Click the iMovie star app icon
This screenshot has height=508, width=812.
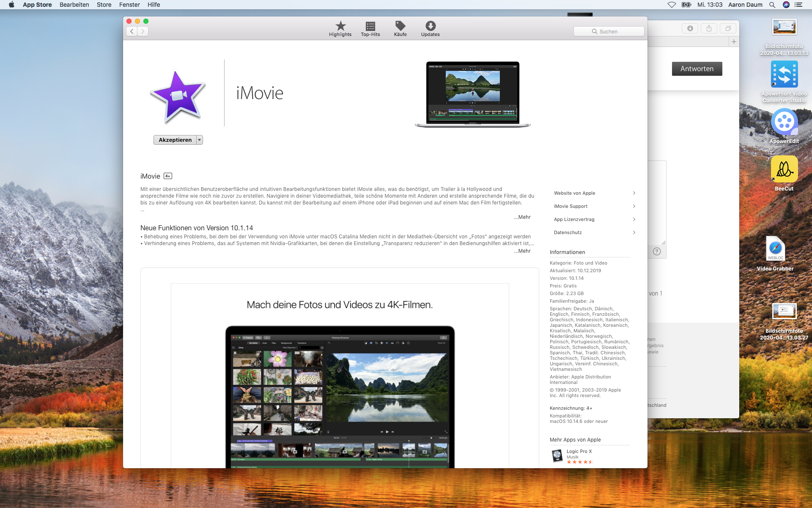click(178, 97)
